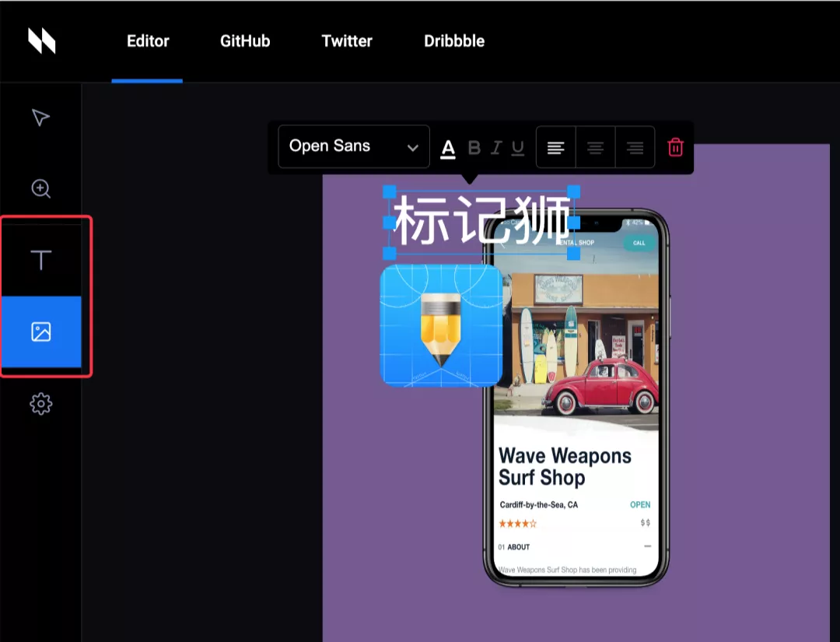Select the Text tool in sidebar
Screen dimensions: 840x642
click(40, 260)
